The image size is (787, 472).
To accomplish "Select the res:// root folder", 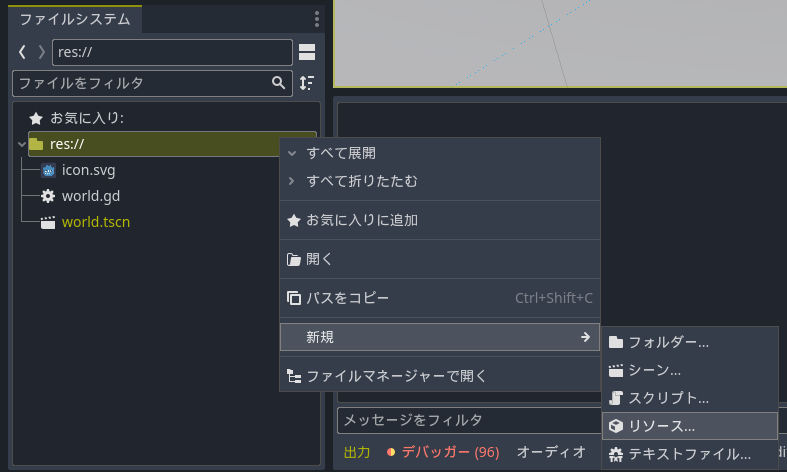I will point(172,144).
